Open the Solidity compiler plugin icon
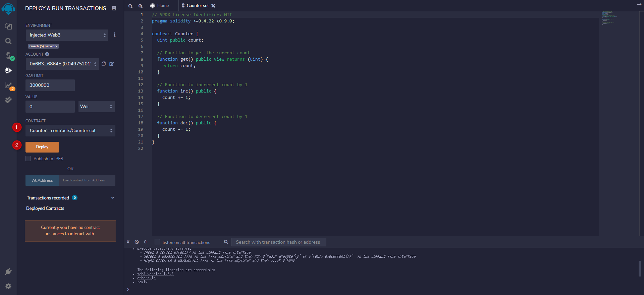Image resolution: width=644 pixels, height=295 pixels. coord(8,56)
